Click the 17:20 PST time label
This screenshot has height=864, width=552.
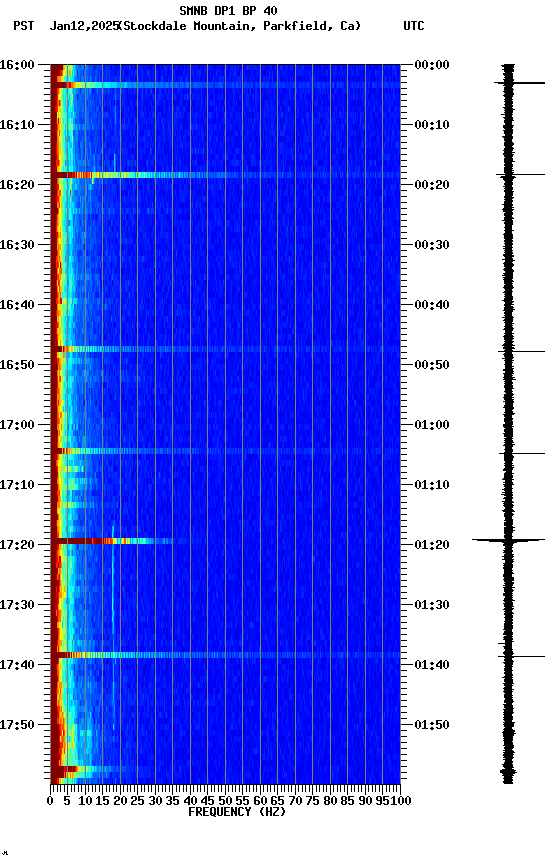pos(17,546)
